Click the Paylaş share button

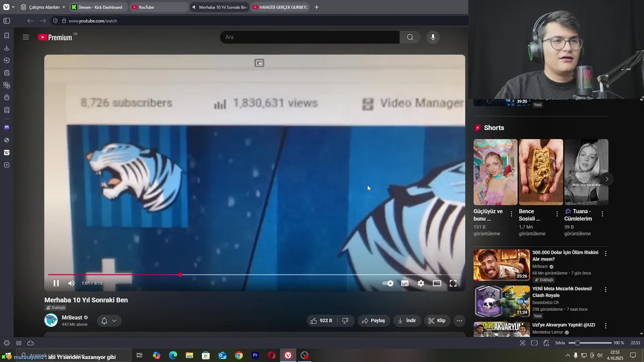click(373, 320)
